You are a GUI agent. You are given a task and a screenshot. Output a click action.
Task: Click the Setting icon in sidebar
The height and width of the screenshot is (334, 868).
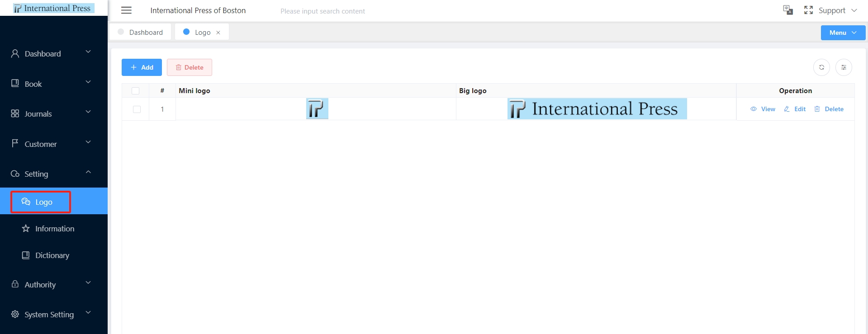[x=15, y=174]
